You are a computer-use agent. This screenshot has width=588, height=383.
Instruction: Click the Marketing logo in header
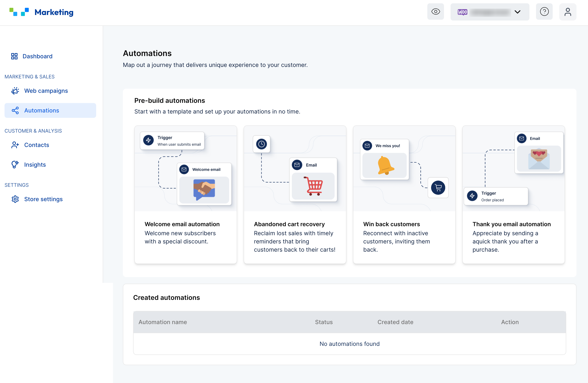point(41,12)
